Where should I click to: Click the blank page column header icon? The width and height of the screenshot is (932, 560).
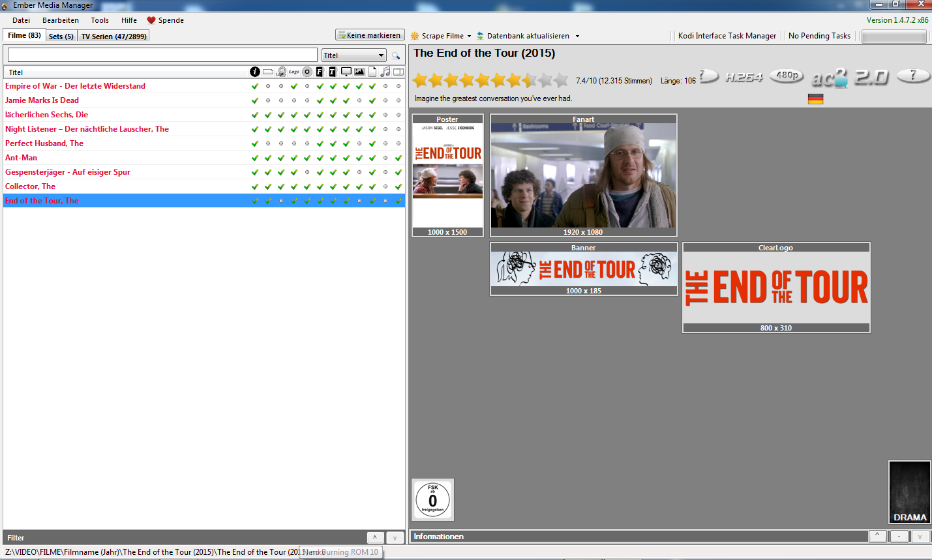coord(372,72)
